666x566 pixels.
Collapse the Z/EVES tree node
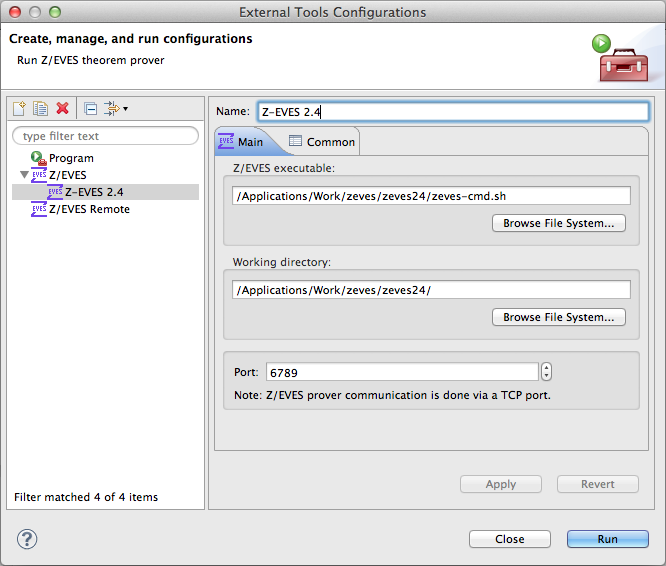[x=24, y=175]
